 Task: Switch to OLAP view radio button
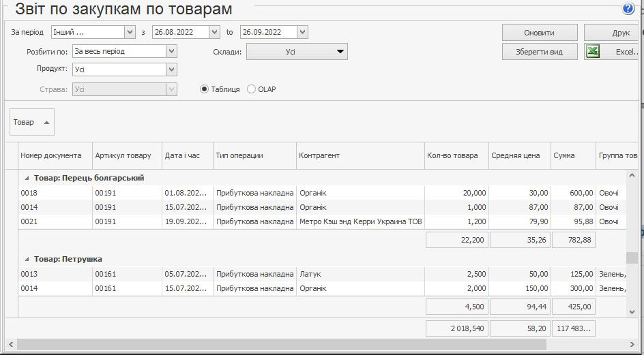(x=252, y=89)
